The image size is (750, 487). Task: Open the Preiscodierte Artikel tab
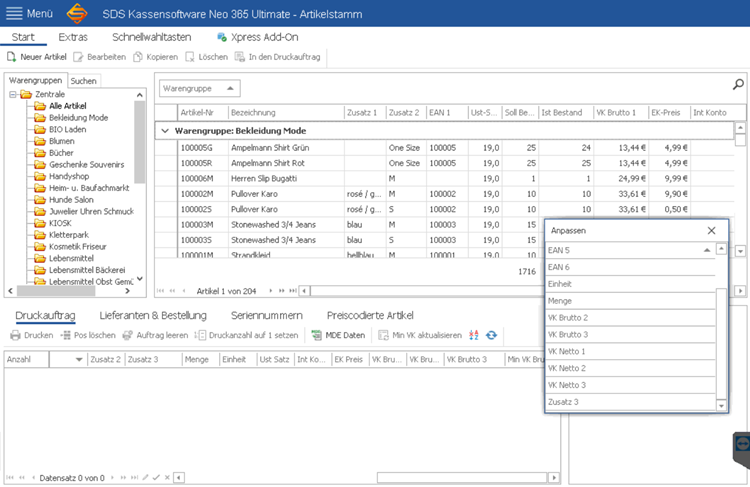click(370, 315)
